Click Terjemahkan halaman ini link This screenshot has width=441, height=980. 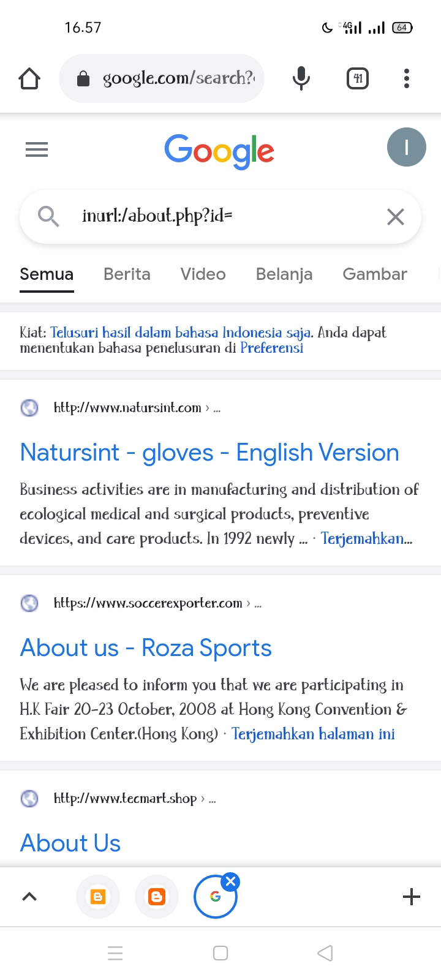point(313,734)
